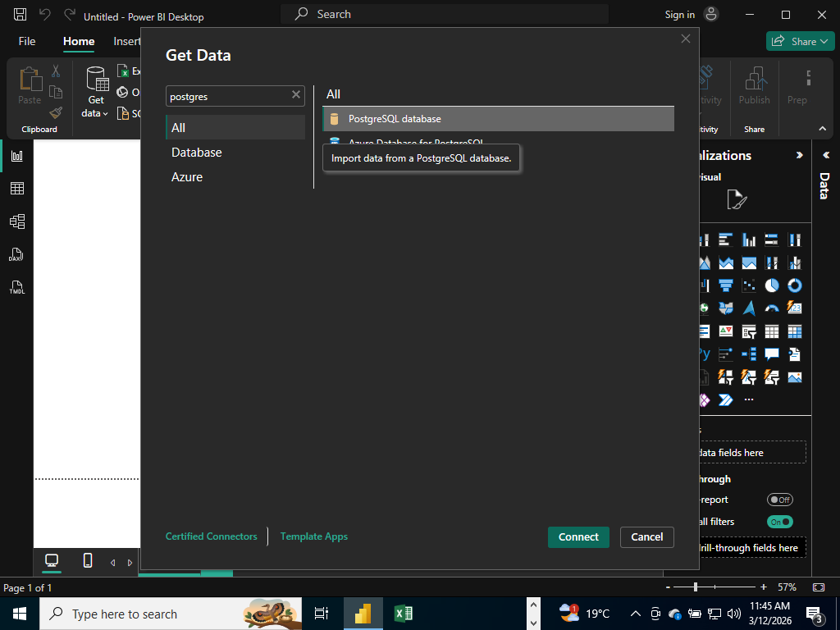Choose the clustered column chart visual
840x630 pixels.
[749, 240]
